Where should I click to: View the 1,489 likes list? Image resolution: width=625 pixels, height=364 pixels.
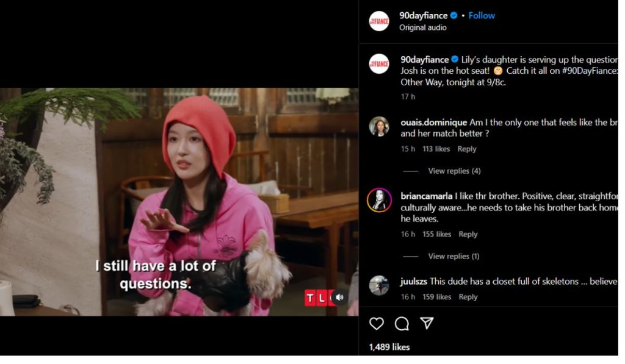click(389, 346)
